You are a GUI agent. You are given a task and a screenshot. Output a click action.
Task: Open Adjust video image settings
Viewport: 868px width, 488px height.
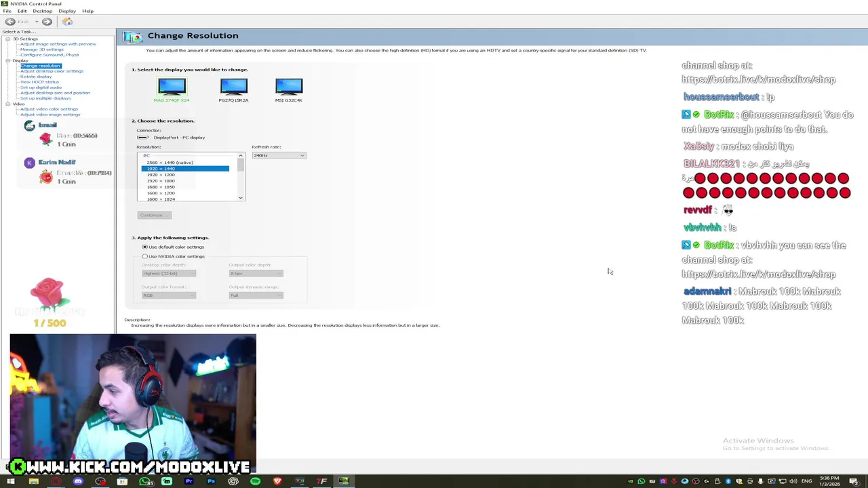50,115
